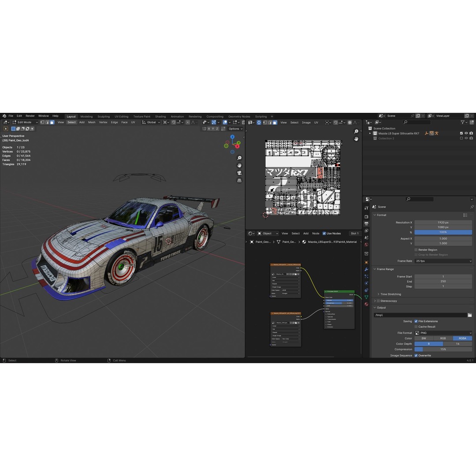Click the resolution percentage 100% slider
Viewport: 476px width, 476px height.
(443, 232)
